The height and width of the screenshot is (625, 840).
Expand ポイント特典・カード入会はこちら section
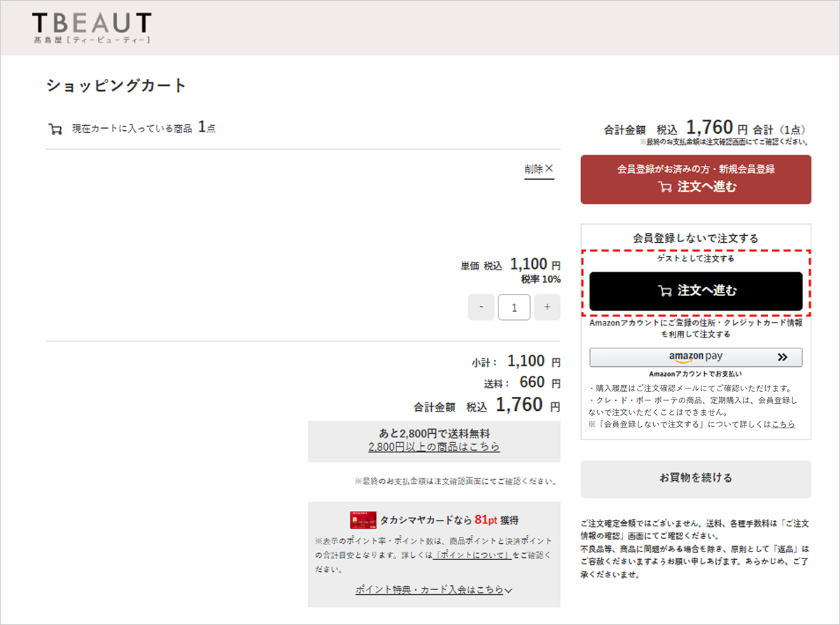tap(434, 589)
